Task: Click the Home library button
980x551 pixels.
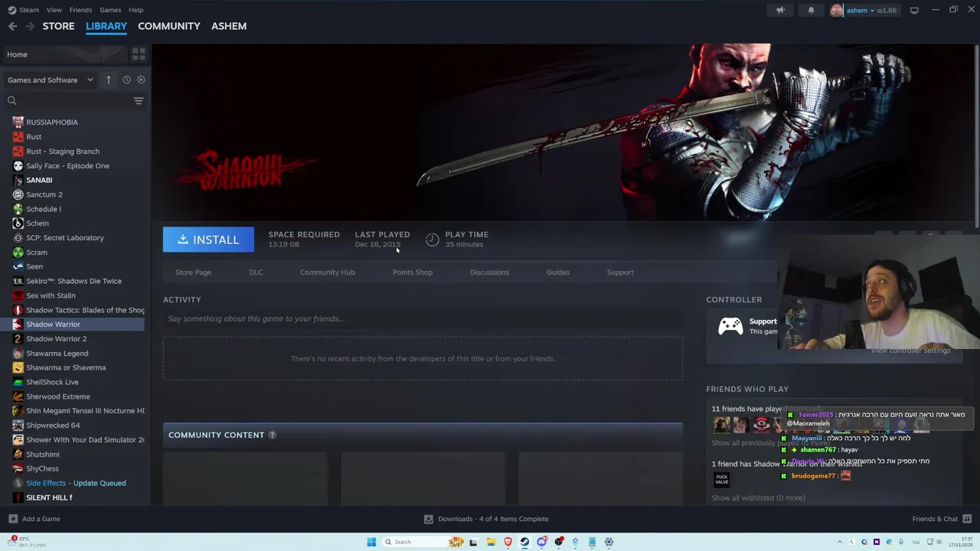Action: click(64, 54)
